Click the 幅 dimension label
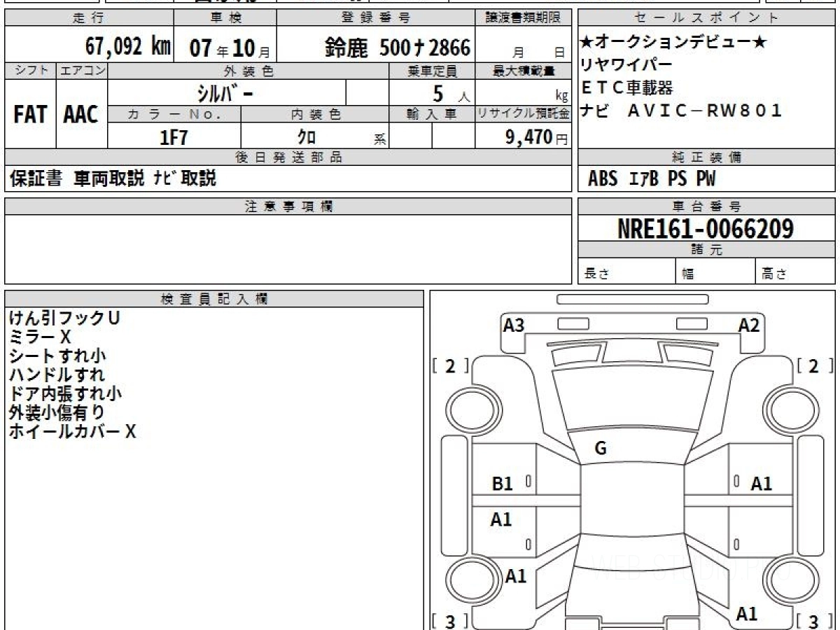840x630 pixels. coord(688,274)
